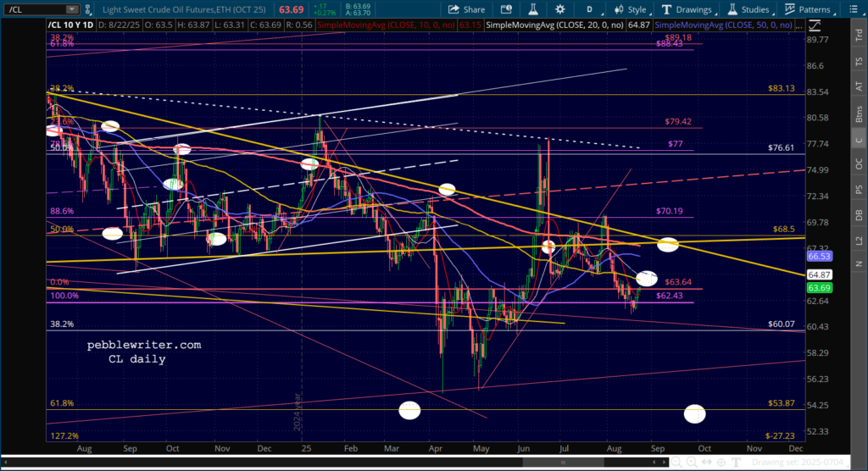The image size is (868, 471).
Task: Click the time scrollbar thumb handle
Action: click(x=563, y=463)
